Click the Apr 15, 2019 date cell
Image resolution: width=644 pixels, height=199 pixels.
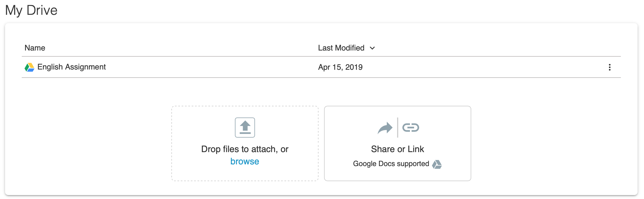pos(340,67)
